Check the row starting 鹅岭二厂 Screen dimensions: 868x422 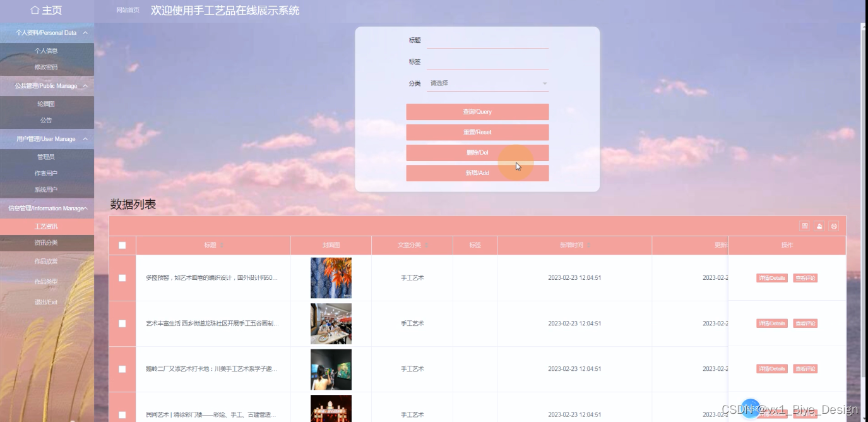coord(122,369)
